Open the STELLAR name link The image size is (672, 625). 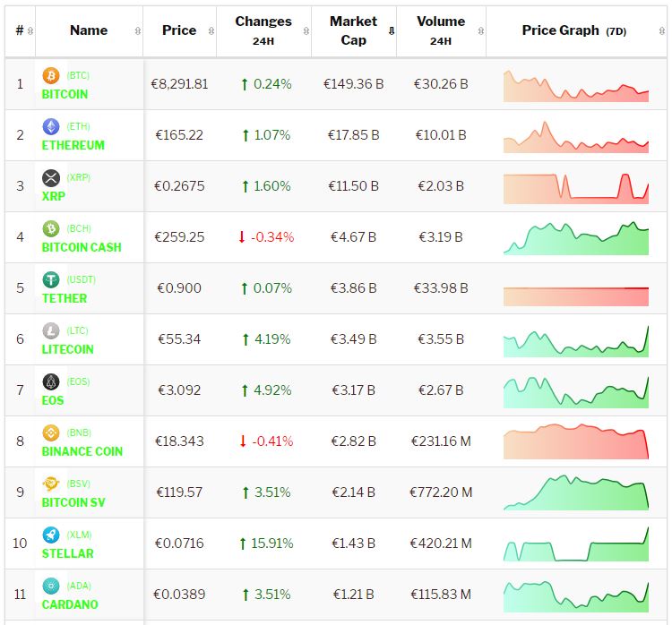click(67, 553)
